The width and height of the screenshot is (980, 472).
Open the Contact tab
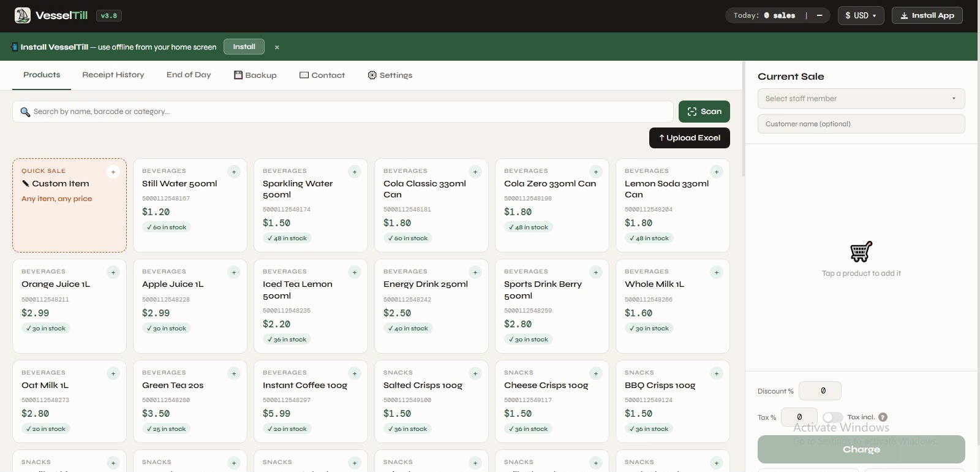[x=322, y=75]
